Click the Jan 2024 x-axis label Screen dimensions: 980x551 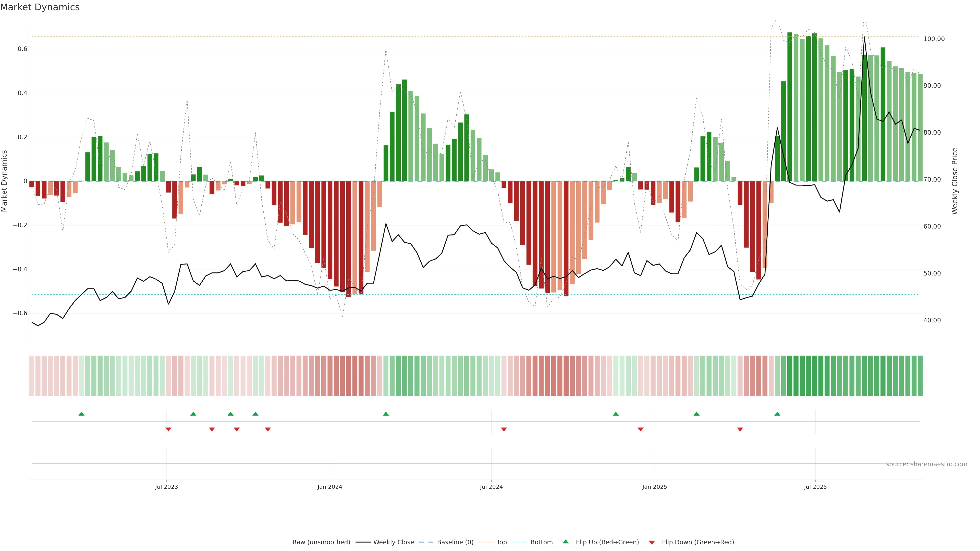point(330,487)
